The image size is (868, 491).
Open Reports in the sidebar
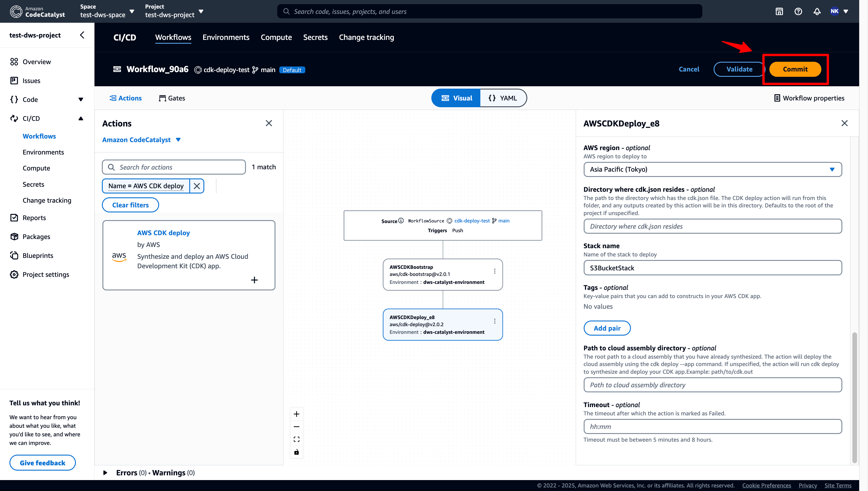coord(34,217)
